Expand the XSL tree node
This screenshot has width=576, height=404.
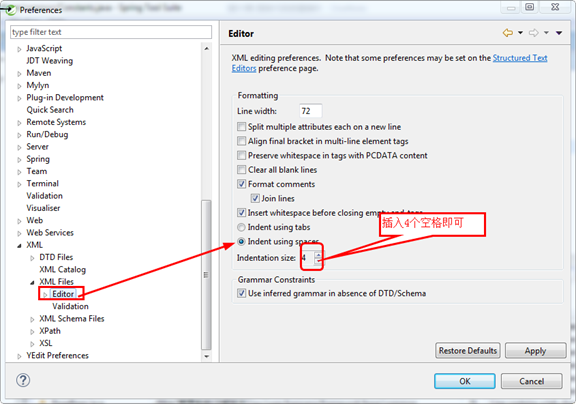[32, 344]
